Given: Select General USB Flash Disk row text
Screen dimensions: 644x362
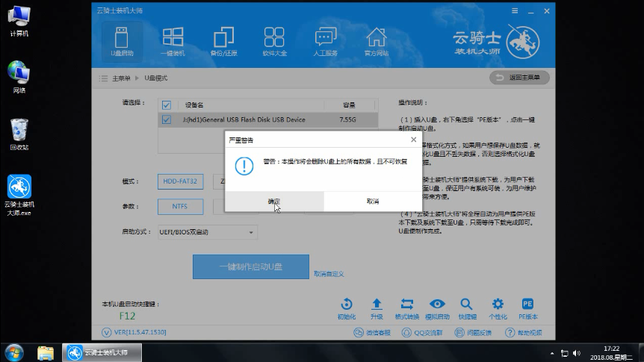Looking at the screenshot, I should pos(244,120).
